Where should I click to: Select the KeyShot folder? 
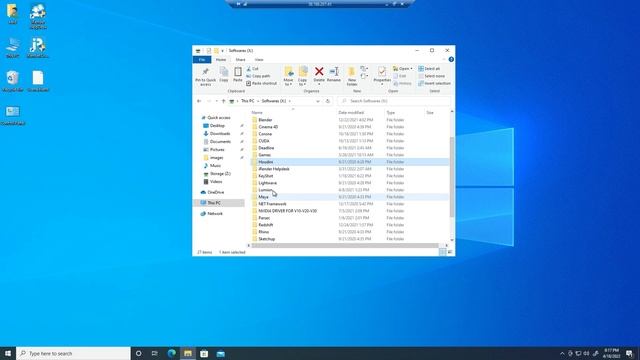point(266,176)
